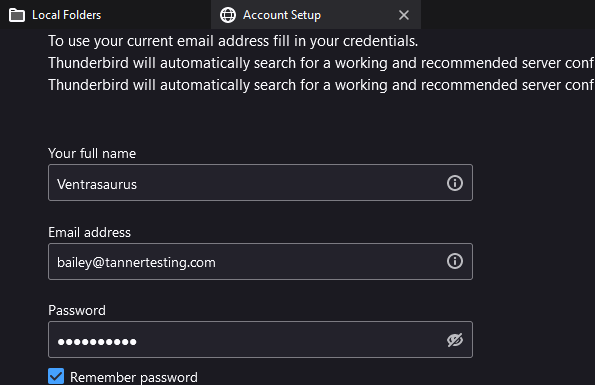Click the "Password" field label

(x=77, y=310)
